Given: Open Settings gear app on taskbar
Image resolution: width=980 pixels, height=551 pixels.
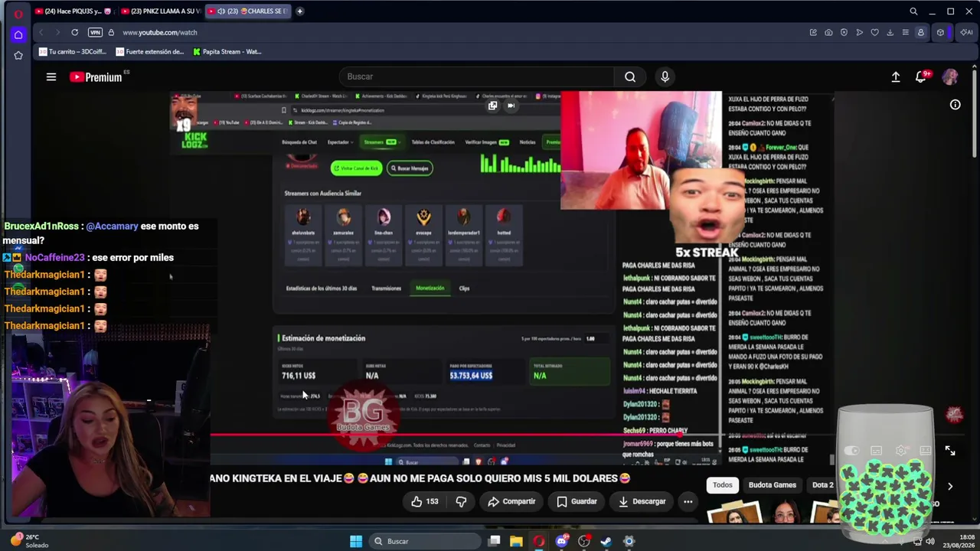Looking at the screenshot, I should click(x=629, y=541).
